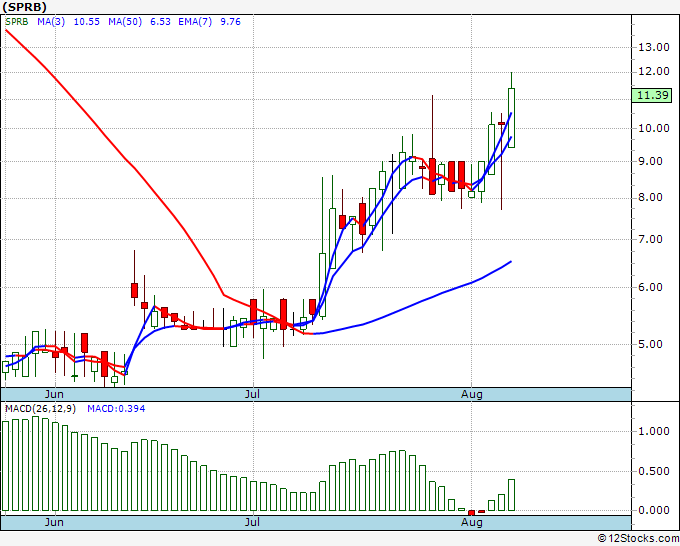
Task: Click the 6.00 price axis label
Action: [651, 287]
